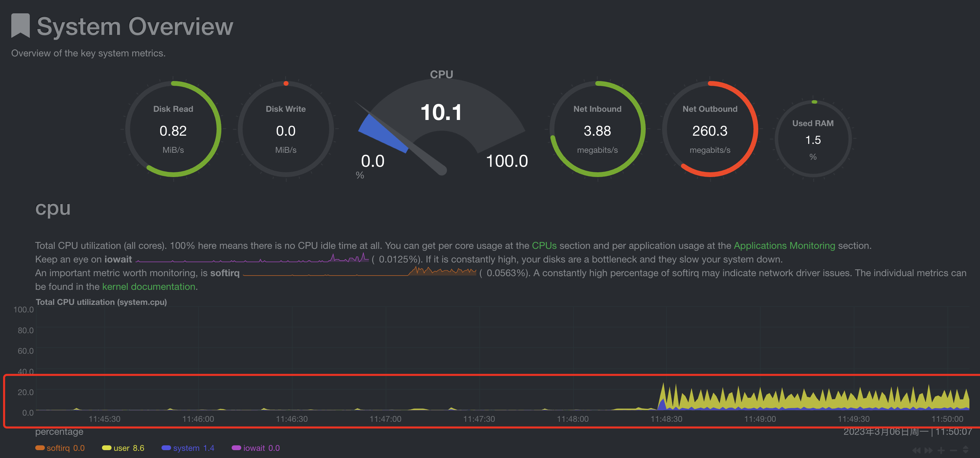Click the Used RAM gauge
This screenshot has height=458, width=980.
(813, 139)
